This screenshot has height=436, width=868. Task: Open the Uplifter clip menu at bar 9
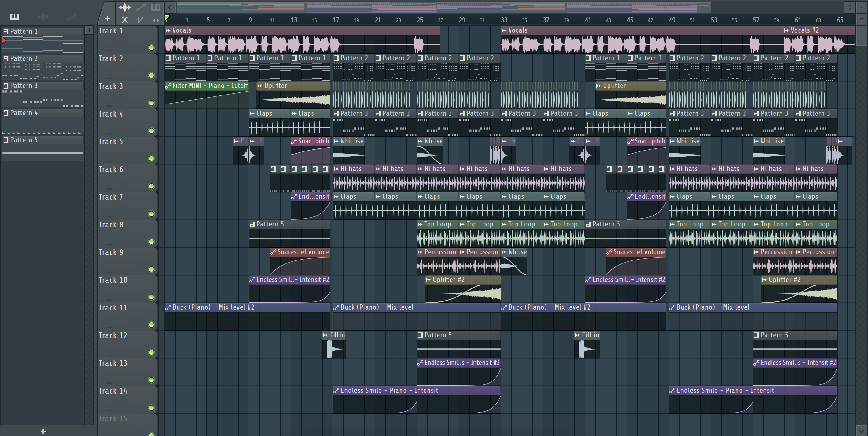(x=260, y=86)
